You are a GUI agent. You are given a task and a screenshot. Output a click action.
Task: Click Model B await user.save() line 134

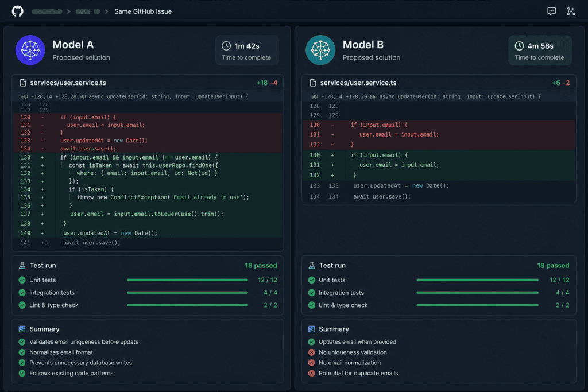[439, 196]
